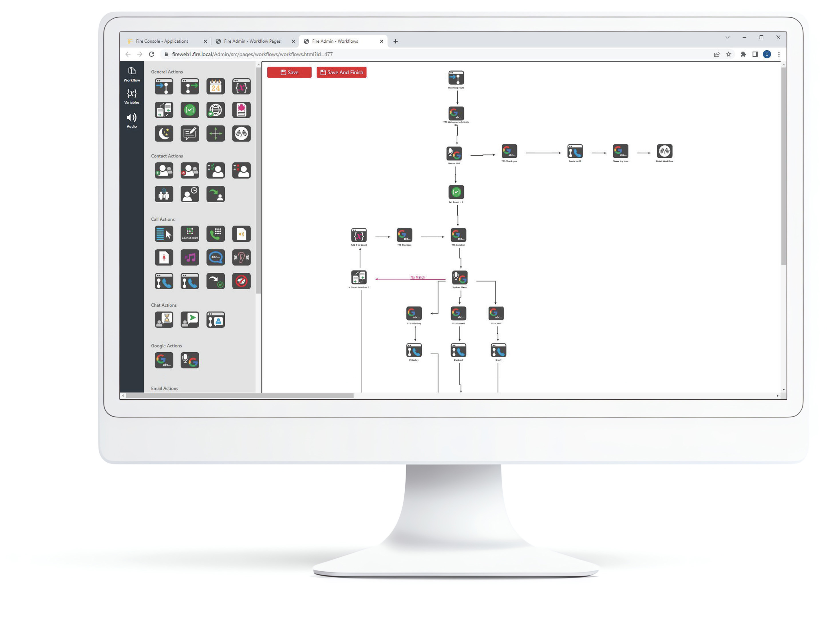Switch to Fire Admin Workflow Pages tab
The height and width of the screenshot is (644, 830).
253,41
